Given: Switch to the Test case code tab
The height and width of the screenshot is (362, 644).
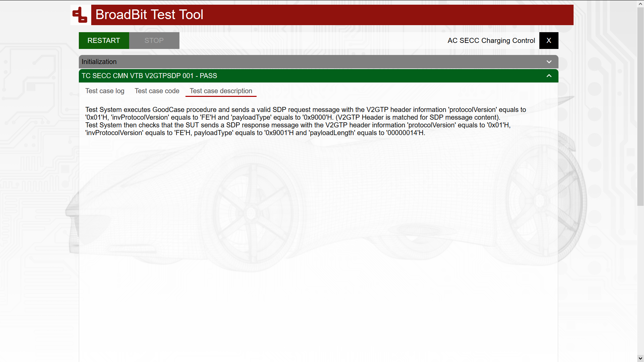Looking at the screenshot, I should [x=157, y=91].
